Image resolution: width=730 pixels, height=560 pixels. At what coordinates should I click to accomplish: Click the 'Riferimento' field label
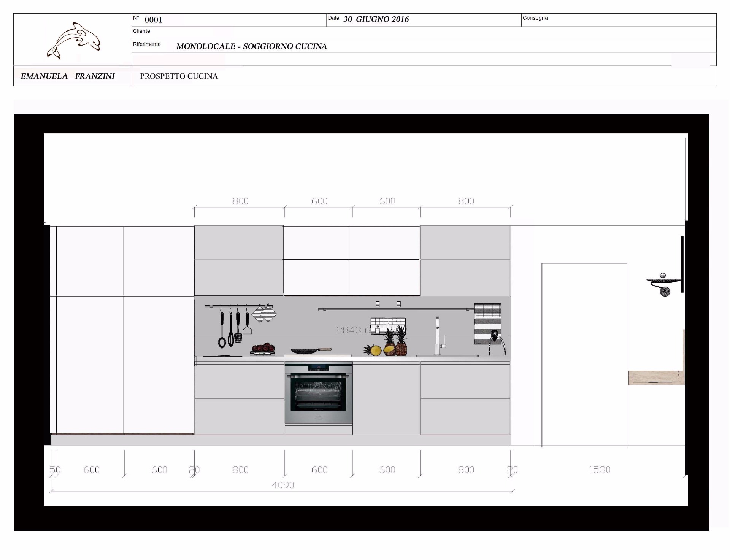click(x=147, y=44)
